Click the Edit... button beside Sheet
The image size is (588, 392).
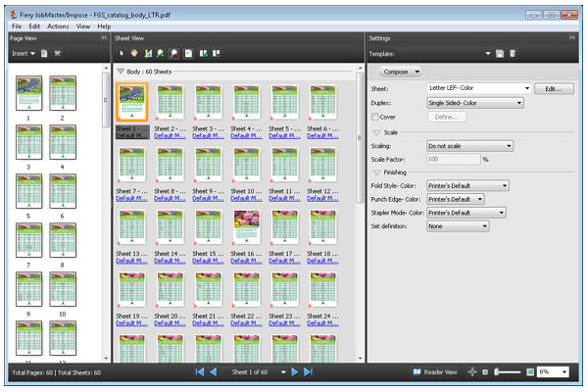coord(553,89)
